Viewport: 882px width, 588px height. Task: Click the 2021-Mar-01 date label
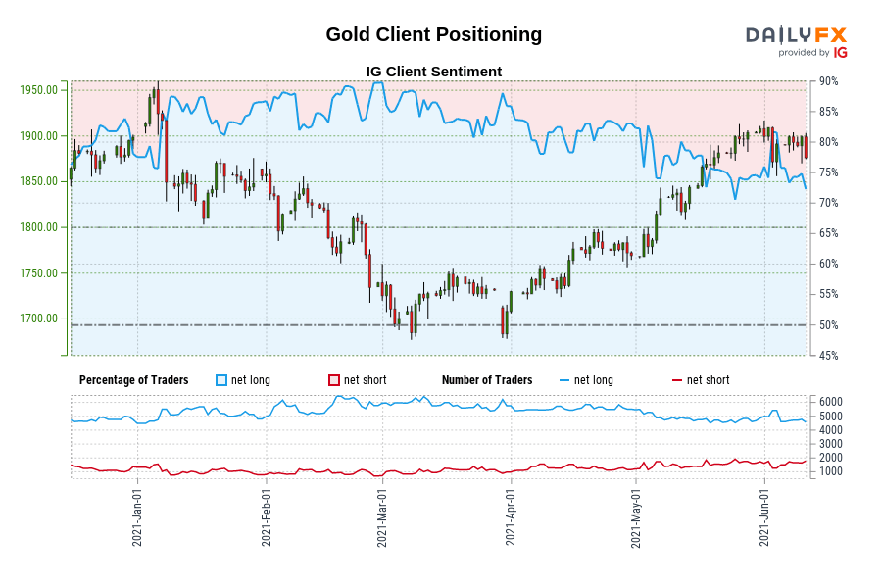tap(382, 517)
